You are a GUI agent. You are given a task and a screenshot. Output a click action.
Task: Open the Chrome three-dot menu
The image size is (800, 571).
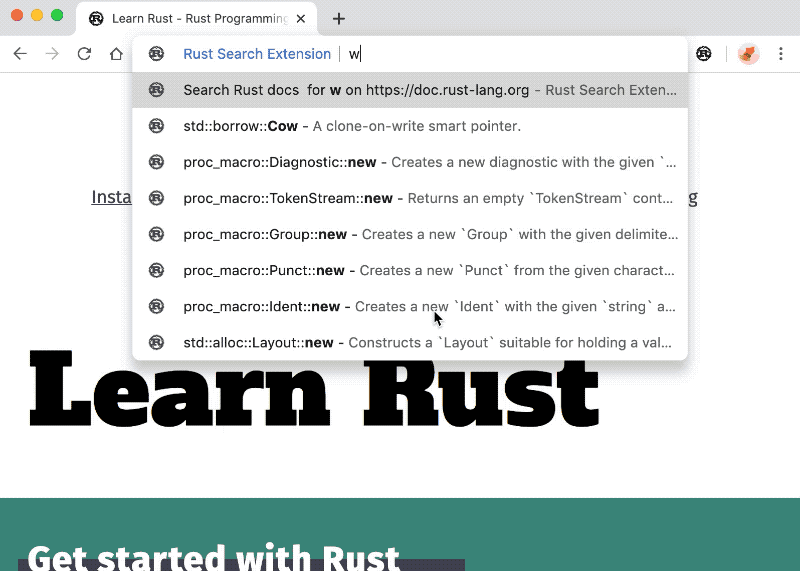coord(781,54)
